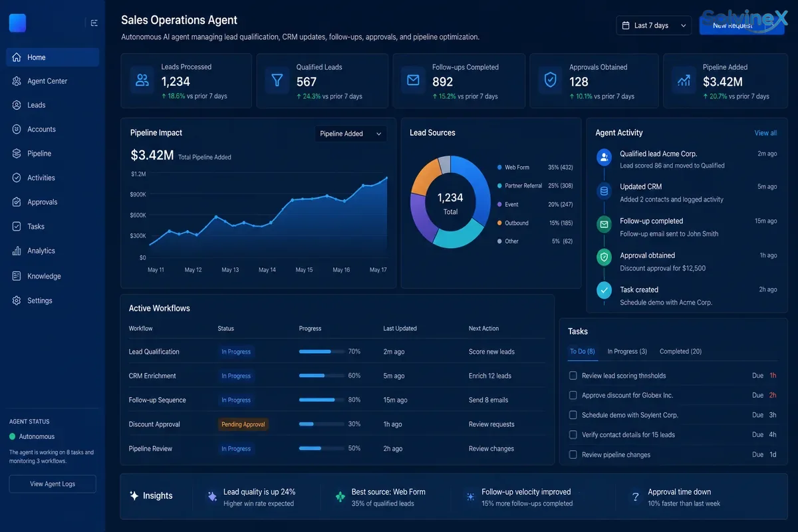Click the Web Form legend entry
Screen dimensions: 798x532
tap(535, 168)
